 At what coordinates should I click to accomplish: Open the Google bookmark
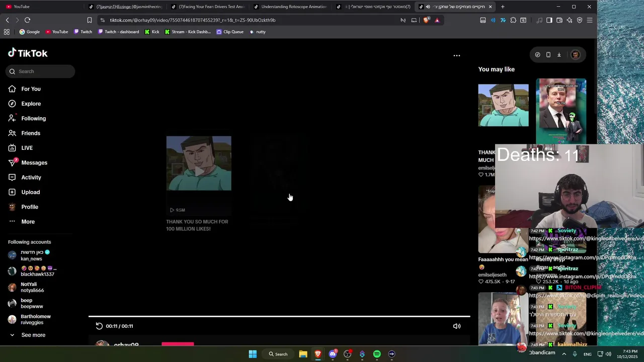coord(30,32)
